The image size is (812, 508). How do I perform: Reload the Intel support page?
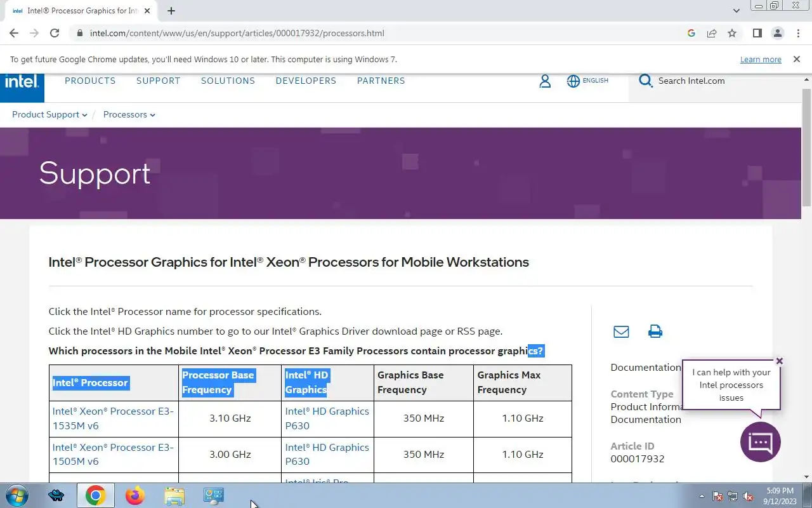[55, 33]
